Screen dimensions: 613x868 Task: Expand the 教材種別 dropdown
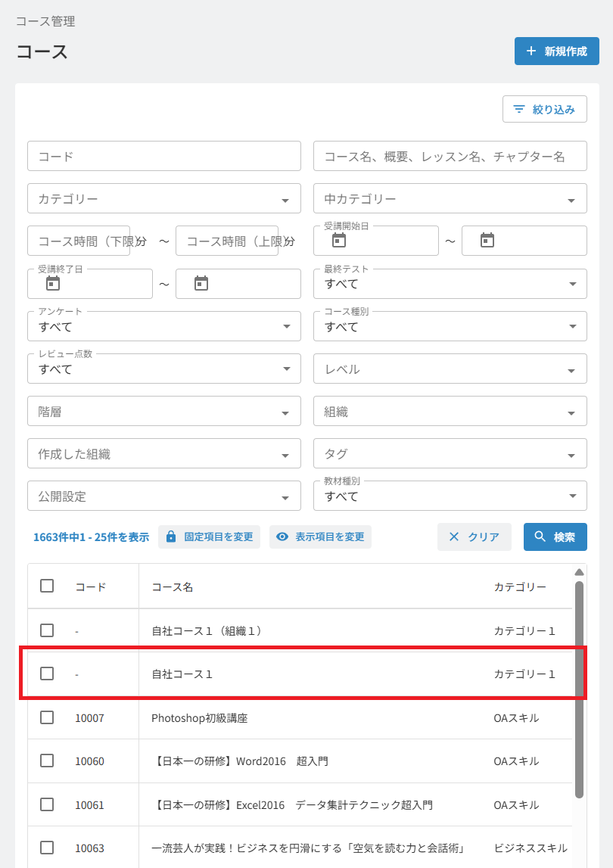tap(450, 496)
